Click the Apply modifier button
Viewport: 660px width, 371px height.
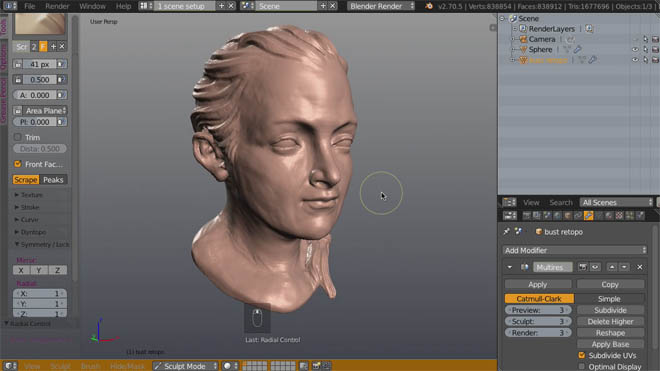pyautogui.click(x=538, y=285)
